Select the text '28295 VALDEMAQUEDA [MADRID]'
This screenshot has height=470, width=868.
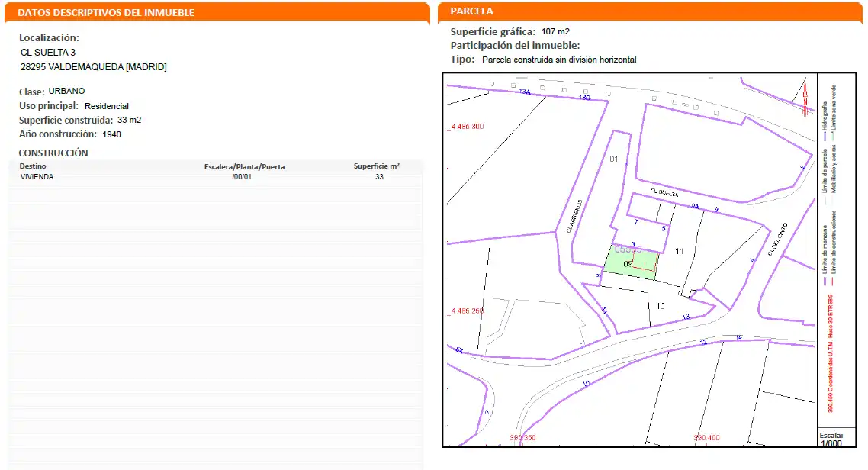[94, 67]
